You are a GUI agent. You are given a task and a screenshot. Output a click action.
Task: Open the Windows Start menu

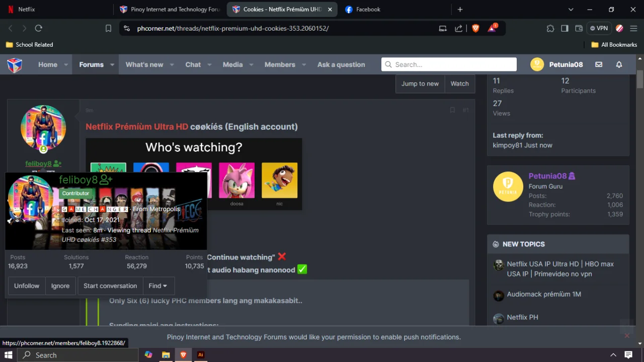[x=8, y=355]
